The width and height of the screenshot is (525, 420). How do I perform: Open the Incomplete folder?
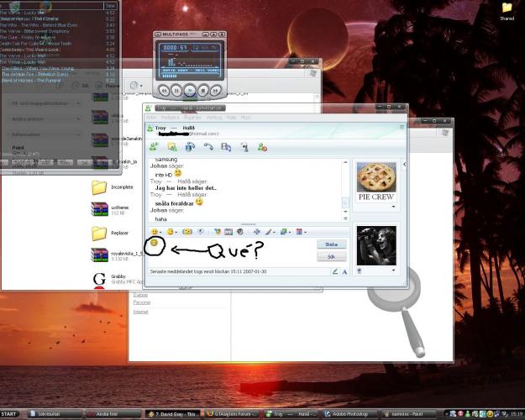(100, 187)
